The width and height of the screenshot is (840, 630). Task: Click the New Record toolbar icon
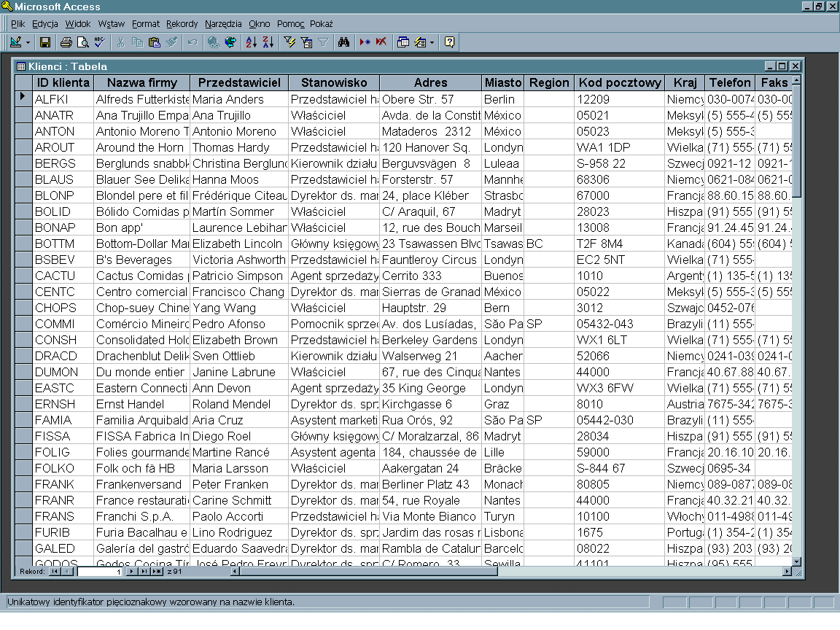(365, 42)
